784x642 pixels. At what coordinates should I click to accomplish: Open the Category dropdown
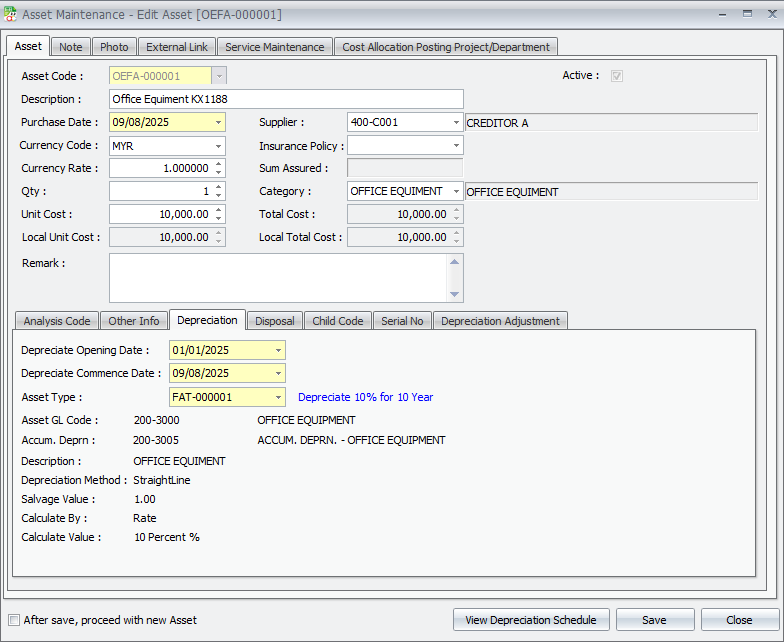point(456,192)
